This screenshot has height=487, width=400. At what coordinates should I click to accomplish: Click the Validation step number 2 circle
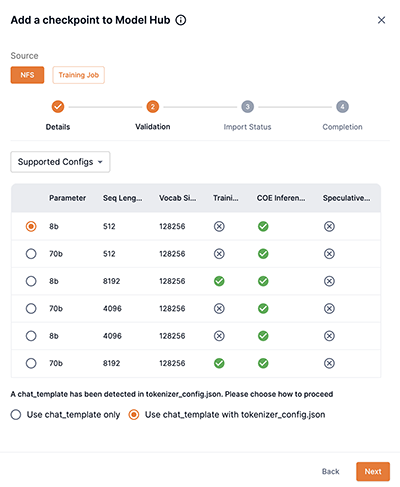tap(153, 107)
